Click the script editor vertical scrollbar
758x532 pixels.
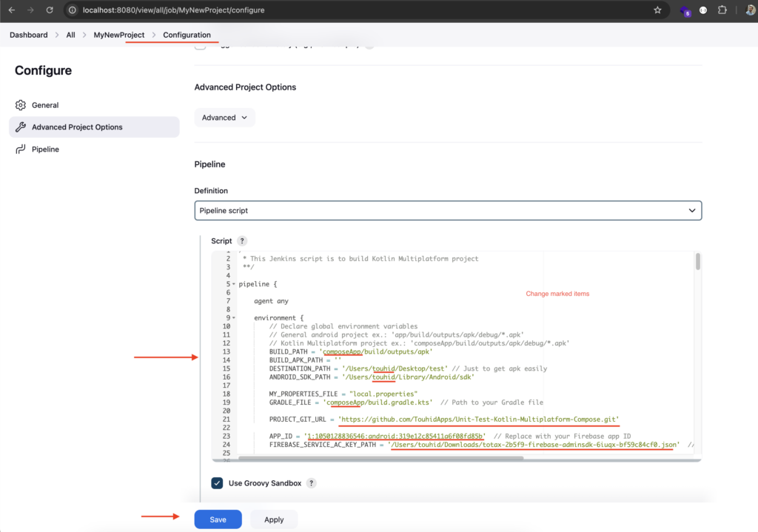[697, 261]
